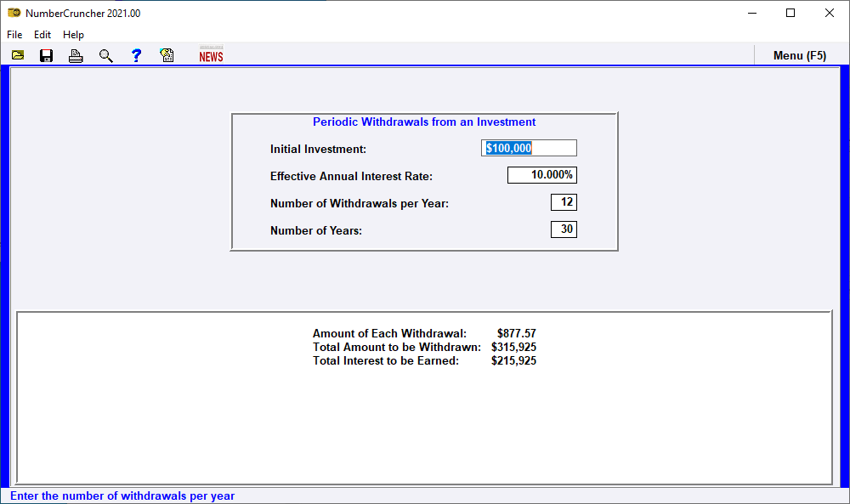Return to the main menu via Menu (F5)
This screenshot has height=504, width=850.
point(800,55)
